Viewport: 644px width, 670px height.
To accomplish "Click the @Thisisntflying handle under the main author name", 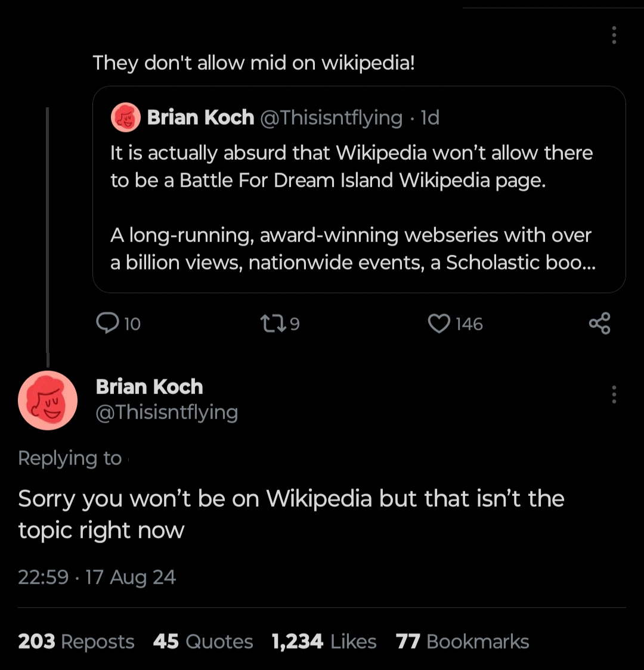I will [166, 412].
